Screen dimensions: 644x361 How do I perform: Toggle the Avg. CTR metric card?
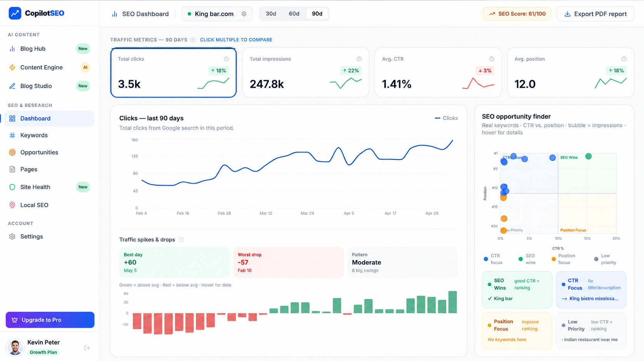click(438, 72)
